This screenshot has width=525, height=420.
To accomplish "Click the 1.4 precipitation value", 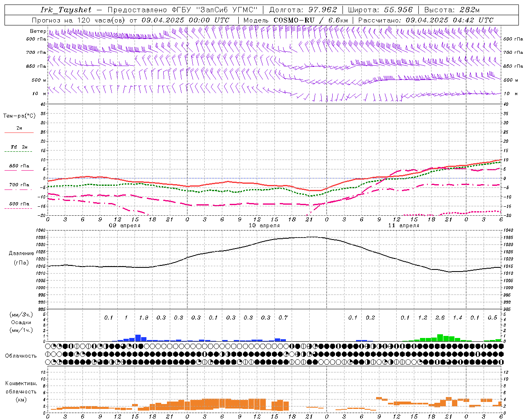I will pyautogui.click(x=457, y=317).
